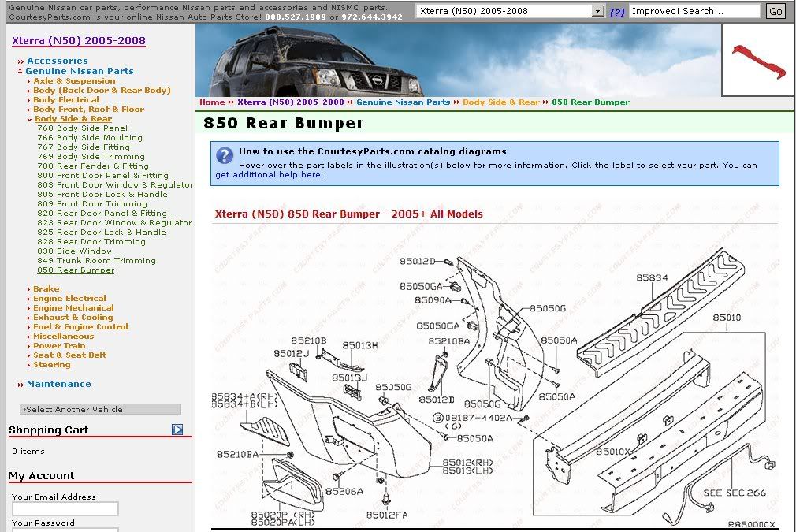This screenshot has height=532, width=796.
Task: Open 828 Rear Door Trimming
Action: pyautogui.click(x=91, y=242)
